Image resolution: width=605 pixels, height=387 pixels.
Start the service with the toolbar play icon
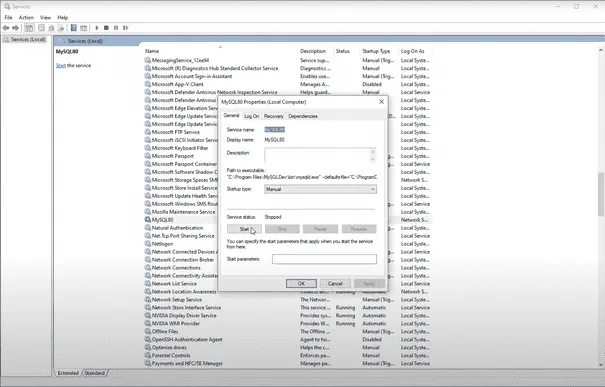[x=97, y=28]
